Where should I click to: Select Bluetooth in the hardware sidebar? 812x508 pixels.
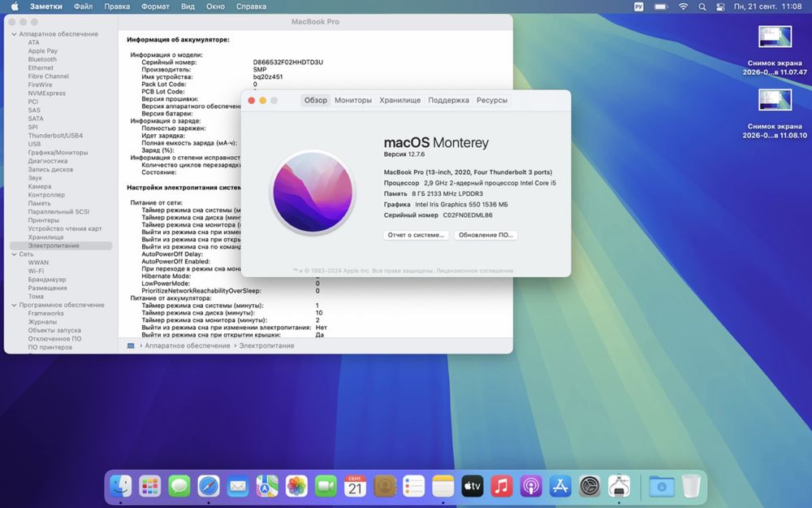pos(42,59)
